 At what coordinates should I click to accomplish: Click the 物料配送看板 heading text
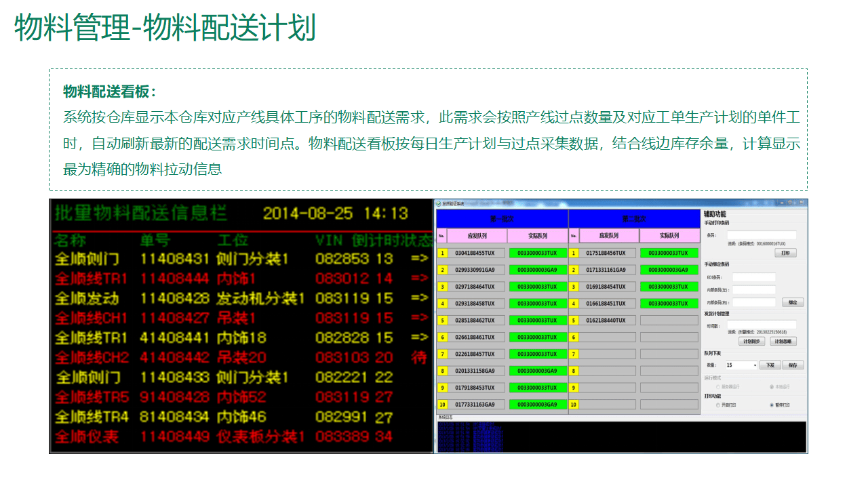pyautogui.click(x=110, y=91)
